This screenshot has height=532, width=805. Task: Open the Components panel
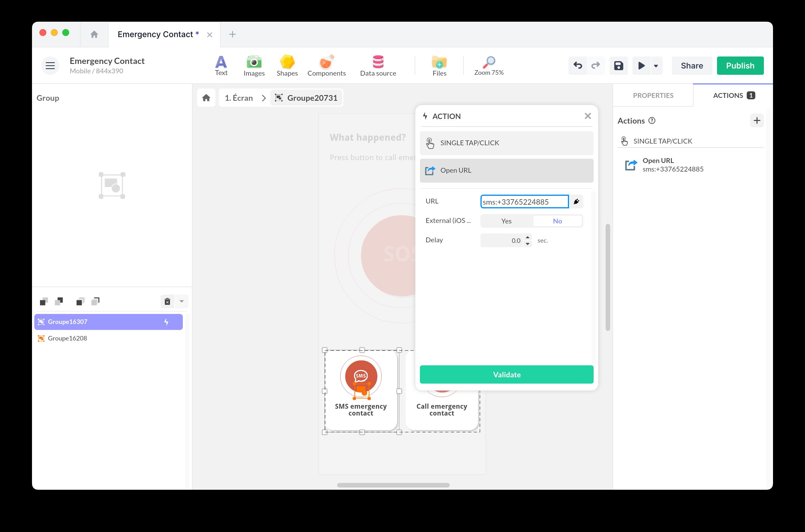326,65
